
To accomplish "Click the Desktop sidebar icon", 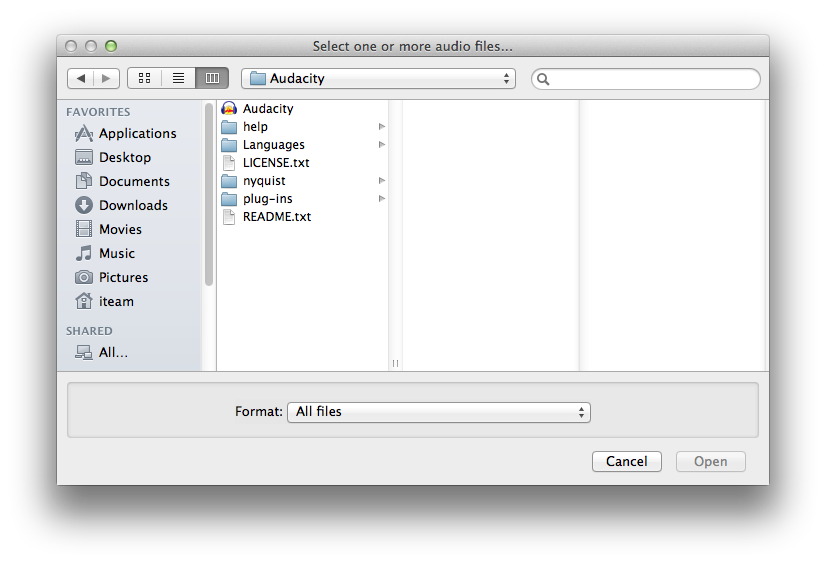I will coord(84,157).
